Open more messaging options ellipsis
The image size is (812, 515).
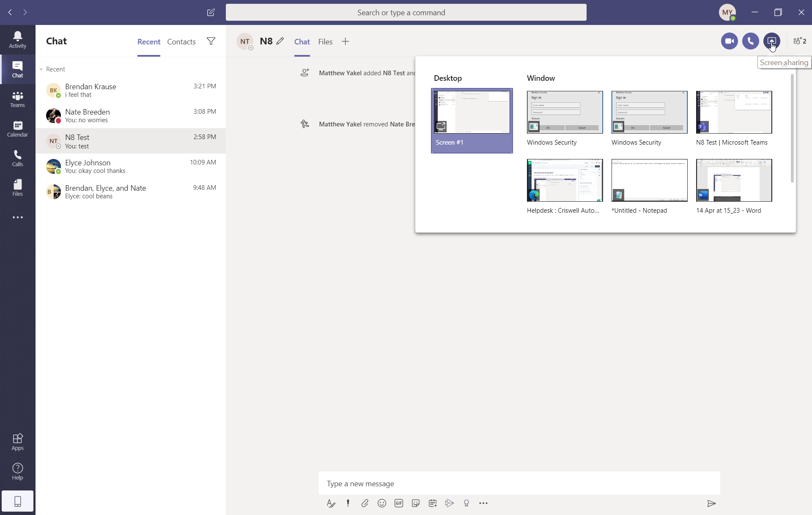pyautogui.click(x=483, y=503)
